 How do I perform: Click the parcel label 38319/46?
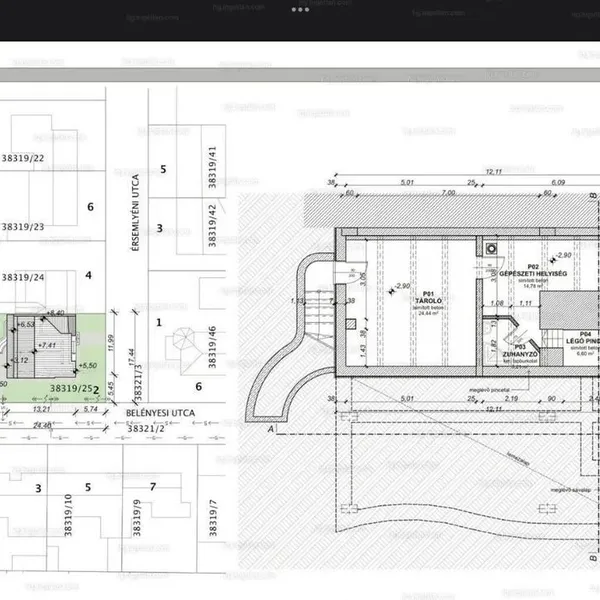pos(212,347)
